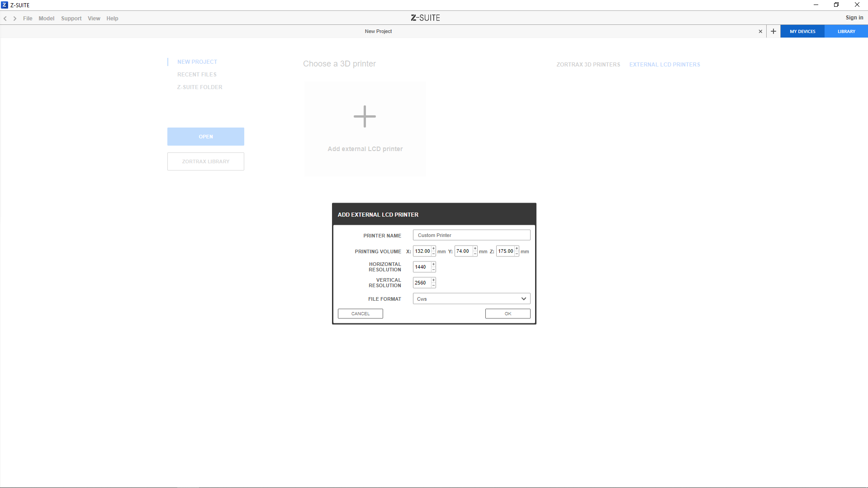Click the Printer Name text field
Viewport: 868px width, 488px height.
tap(471, 235)
